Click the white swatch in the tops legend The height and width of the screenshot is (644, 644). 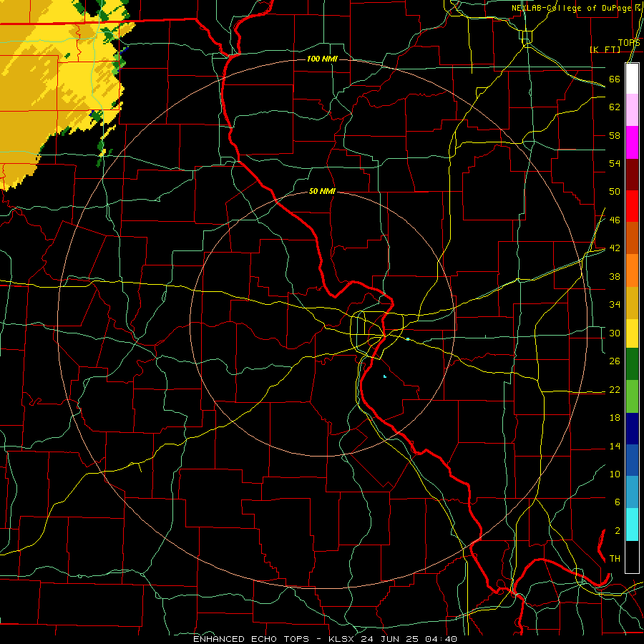point(632,79)
